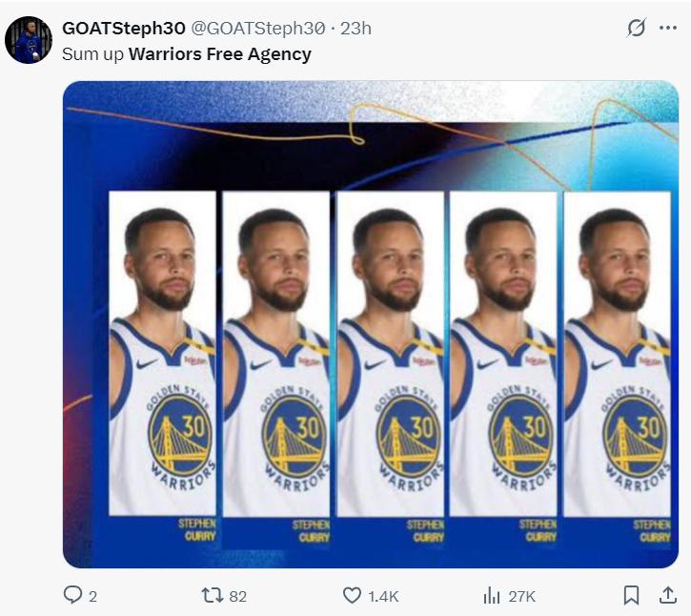Like the tweet with heart icon
Viewport: 691px width, 616px height.
(x=352, y=595)
